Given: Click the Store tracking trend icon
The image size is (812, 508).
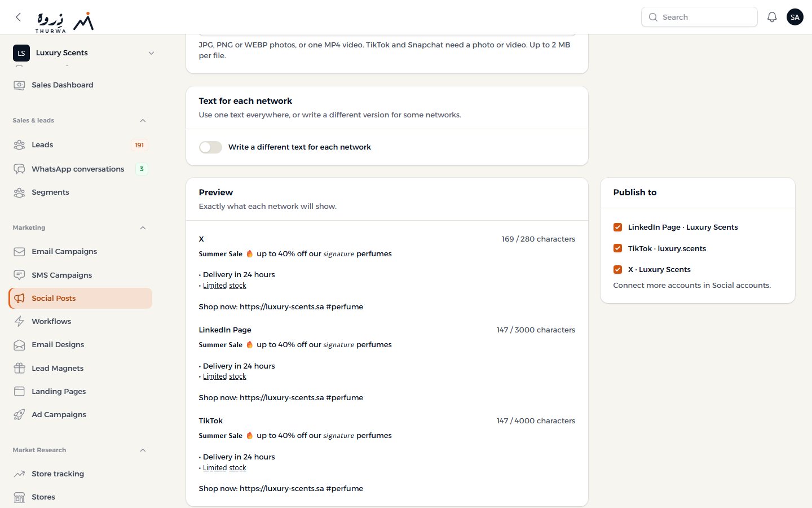Looking at the screenshot, I should (x=19, y=474).
